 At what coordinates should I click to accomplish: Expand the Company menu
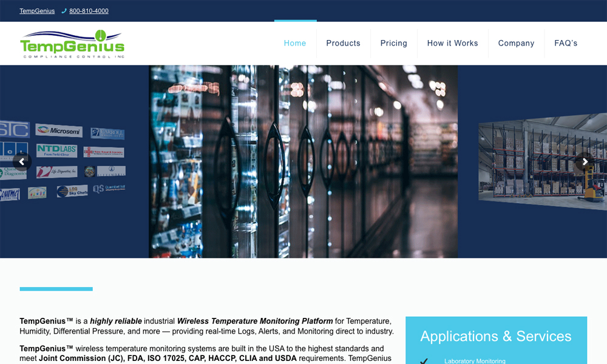tap(516, 43)
